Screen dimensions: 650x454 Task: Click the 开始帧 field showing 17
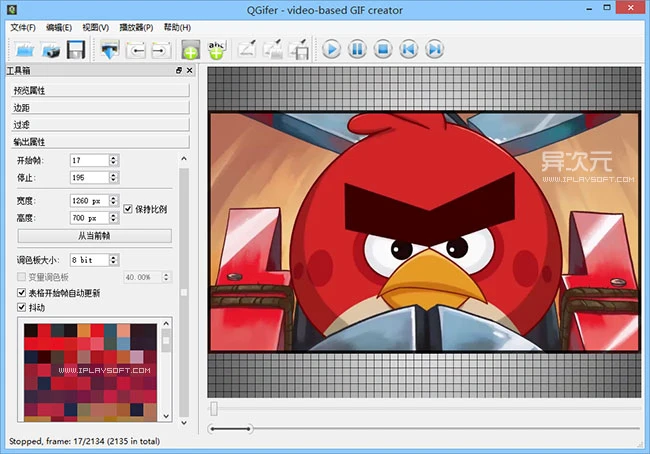[x=90, y=160]
